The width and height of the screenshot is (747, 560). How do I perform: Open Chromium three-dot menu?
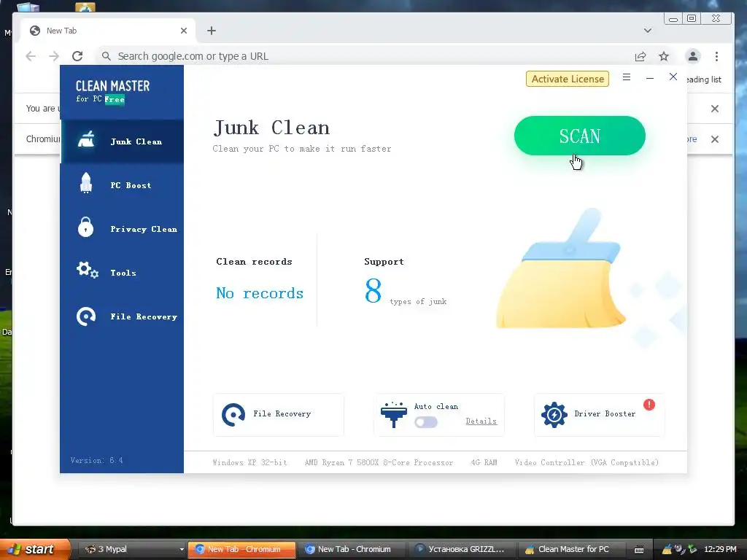coord(716,56)
